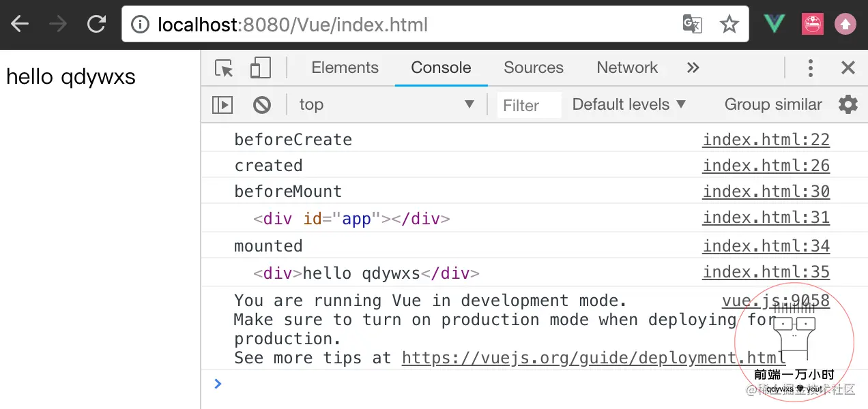
Task: Open the three-dot DevTools menu
Action: pyautogui.click(x=810, y=67)
